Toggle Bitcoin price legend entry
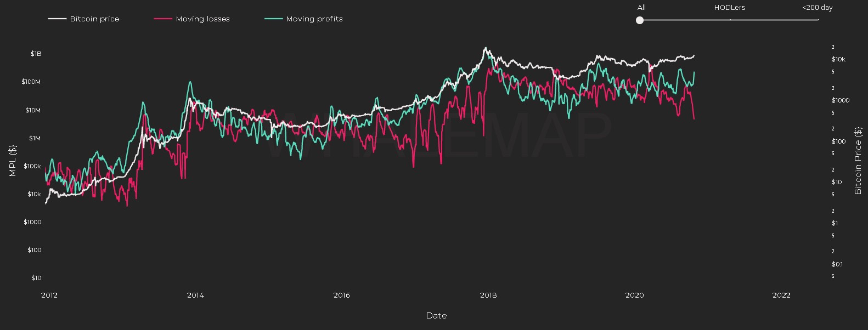Screen dimensions: 868x330 83,19
